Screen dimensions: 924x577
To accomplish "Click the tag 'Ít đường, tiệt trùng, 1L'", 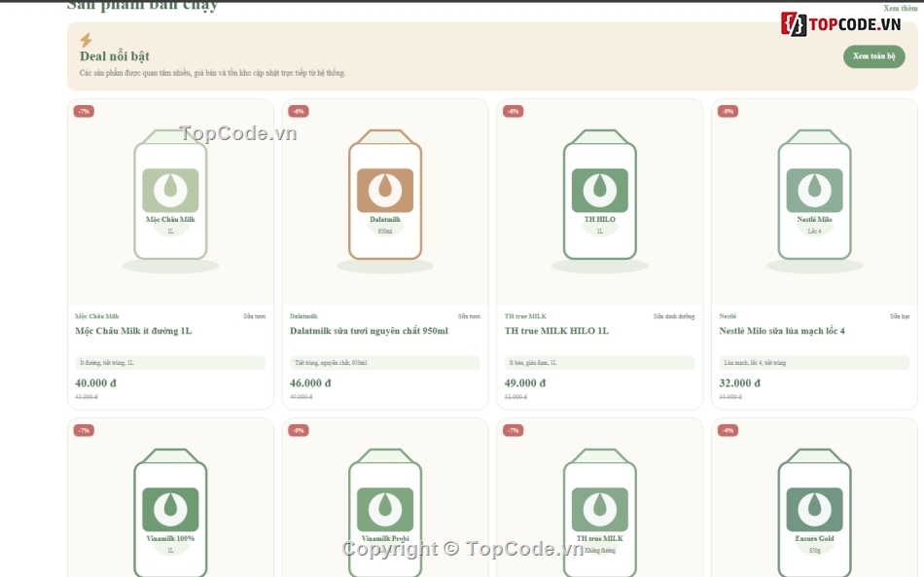I will pos(170,363).
